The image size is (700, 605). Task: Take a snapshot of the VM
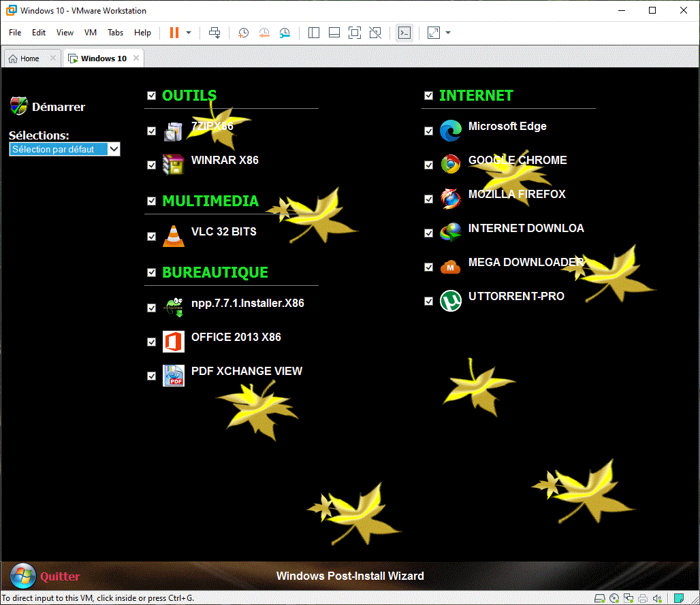click(x=243, y=33)
